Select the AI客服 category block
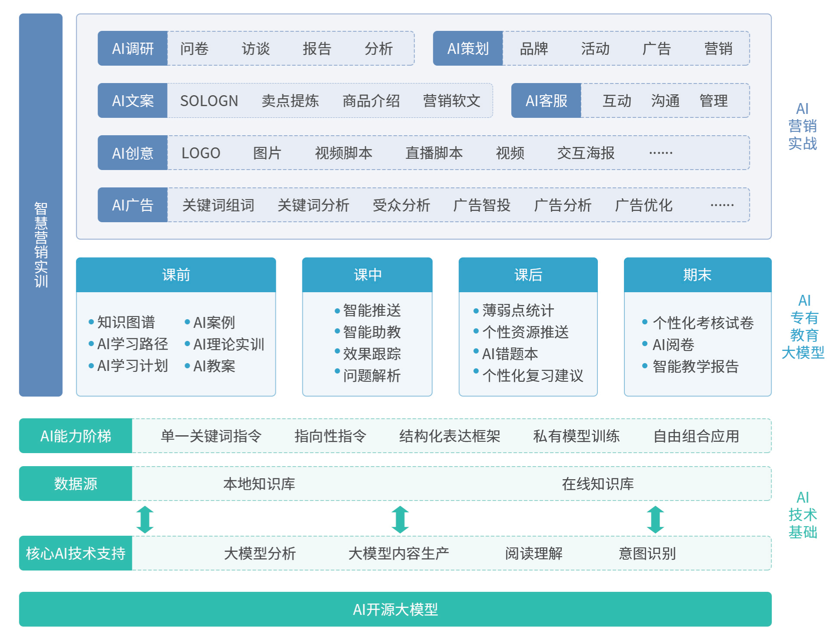Viewport: 835px width, 644px height. (x=546, y=100)
